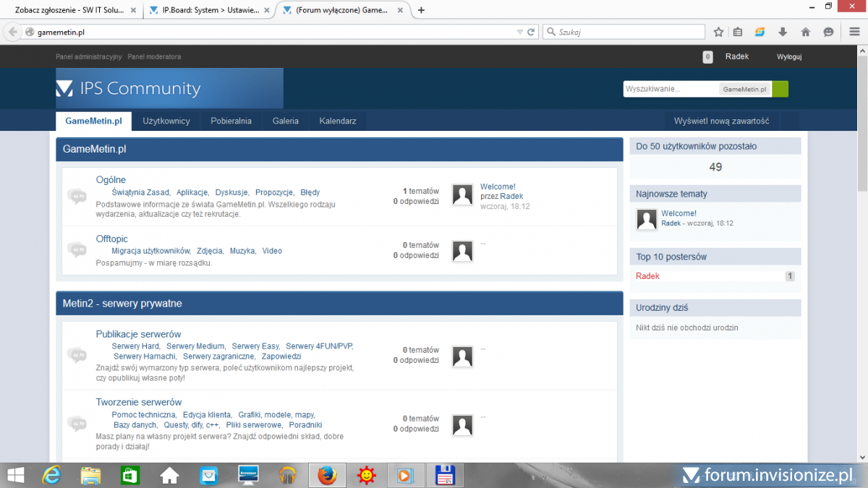The width and height of the screenshot is (868, 488).
Task: Open the Publikacje serwerów forum
Action: pos(138,334)
